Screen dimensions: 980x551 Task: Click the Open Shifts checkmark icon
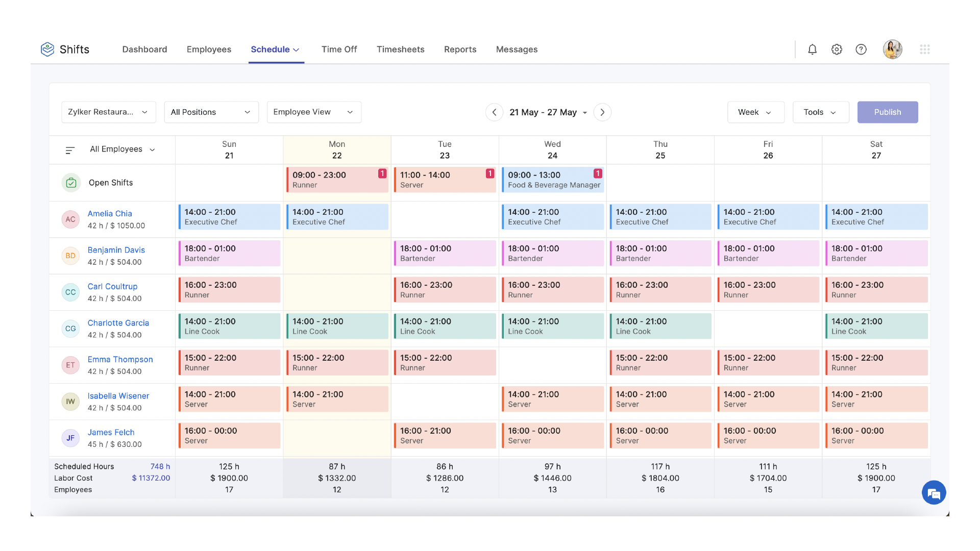71,182
